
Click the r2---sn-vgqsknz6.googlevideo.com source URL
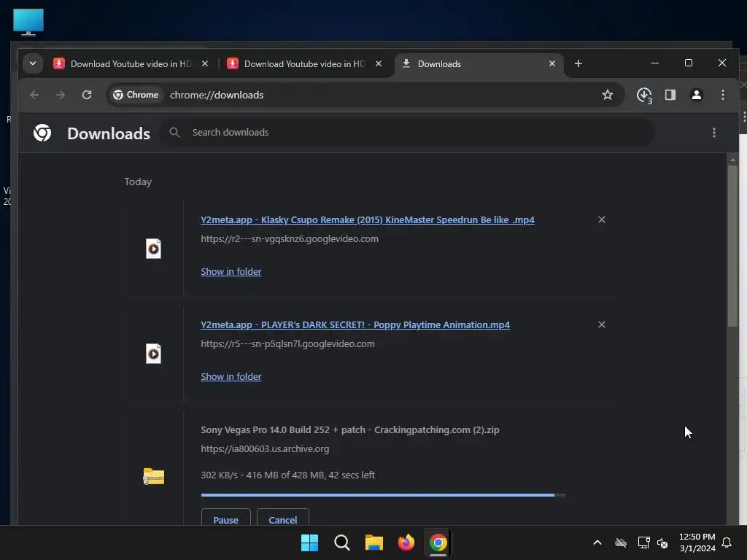pos(290,238)
